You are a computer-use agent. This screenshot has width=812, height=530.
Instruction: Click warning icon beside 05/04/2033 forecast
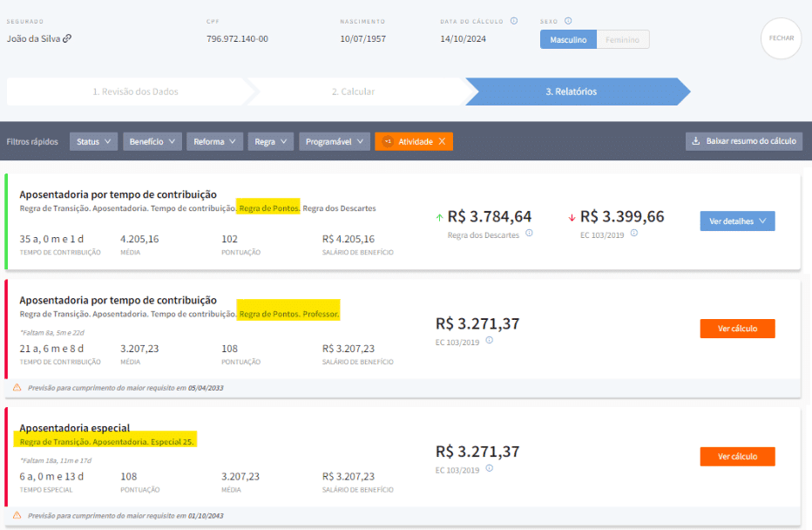pyautogui.click(x=17, y=387)
